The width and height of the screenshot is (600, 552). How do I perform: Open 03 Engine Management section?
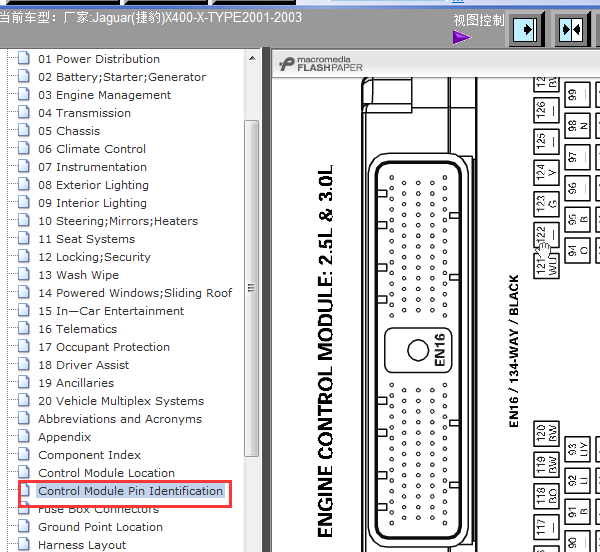click(104, 95)
